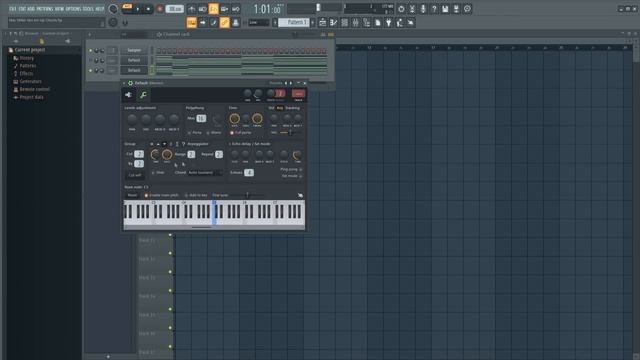Open the Presets menu in plugin window
The width and height of the screenshot is (640, 360).
point(275,83)
